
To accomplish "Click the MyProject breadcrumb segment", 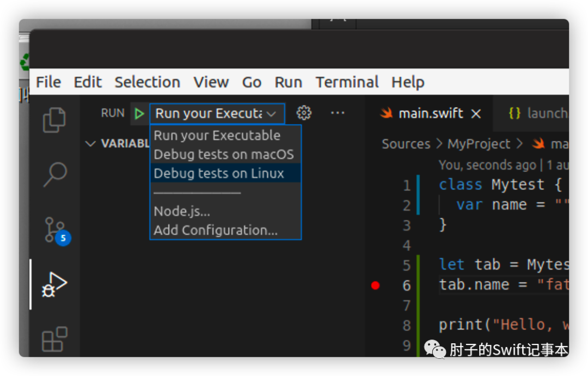I will pos(479,144).
